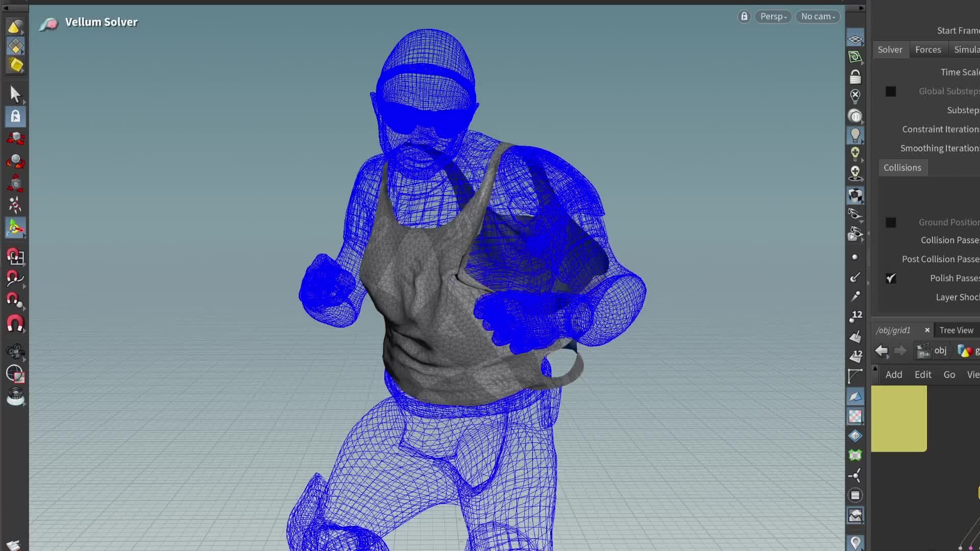Click the Collisions section label
The image size is (980, 551).
pyautogui.click(x=902, y=167)
